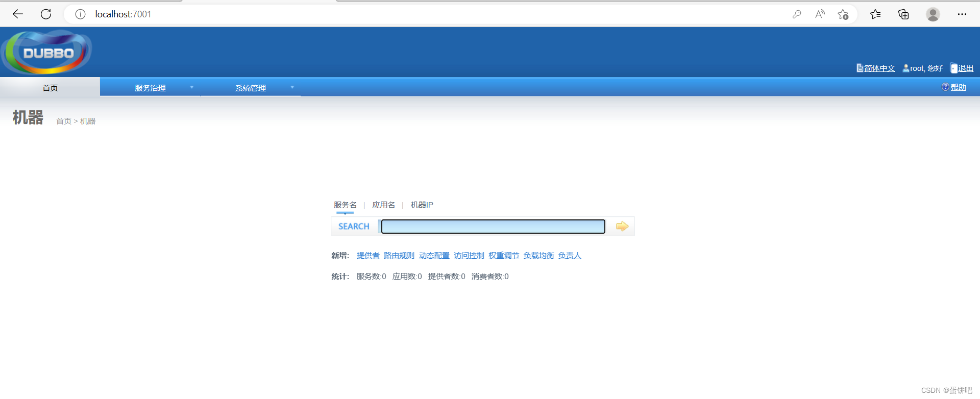Click the 提供者数:0 statistic
980x399 pixels.
(x=447, y=276)
